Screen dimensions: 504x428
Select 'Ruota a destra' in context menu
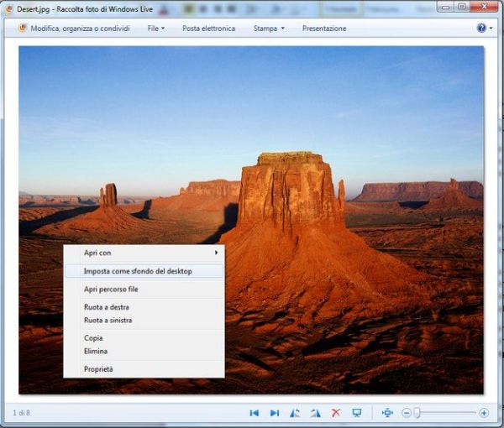[x=107, y=307]
